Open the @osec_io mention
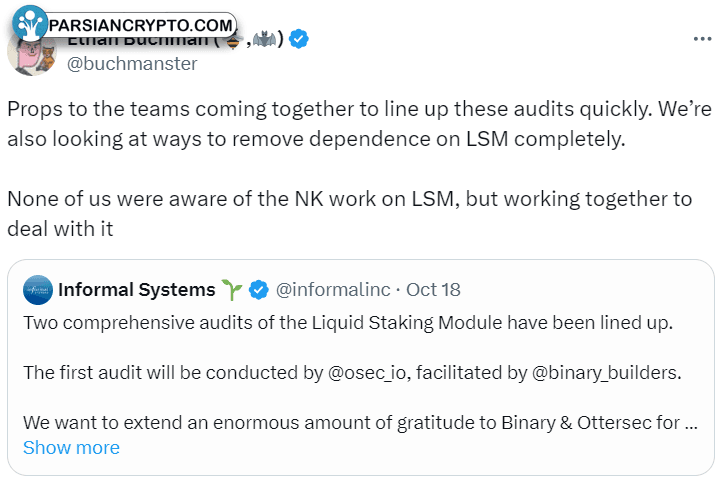Screen dimensions: 723x479 [x=373, y=372]
